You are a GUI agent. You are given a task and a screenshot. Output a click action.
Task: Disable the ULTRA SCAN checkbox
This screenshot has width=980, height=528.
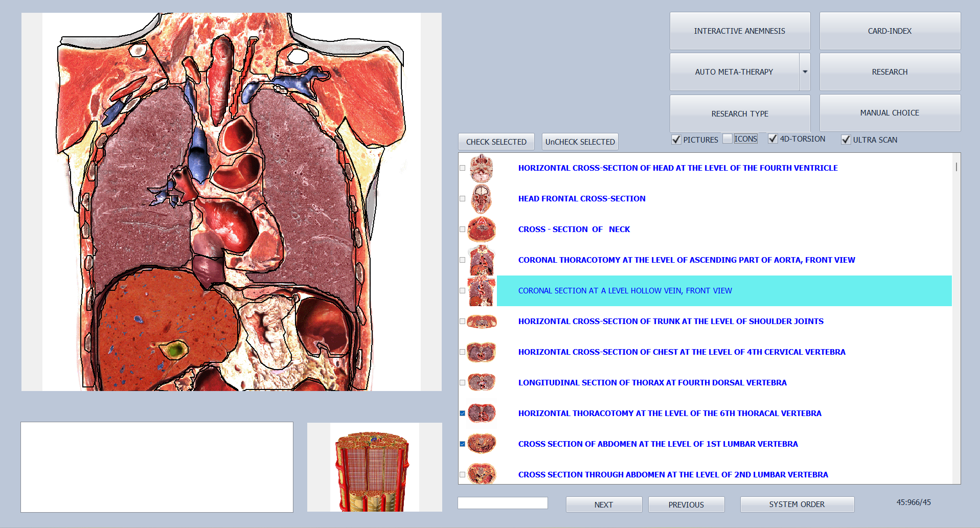(x=846, y=140)
